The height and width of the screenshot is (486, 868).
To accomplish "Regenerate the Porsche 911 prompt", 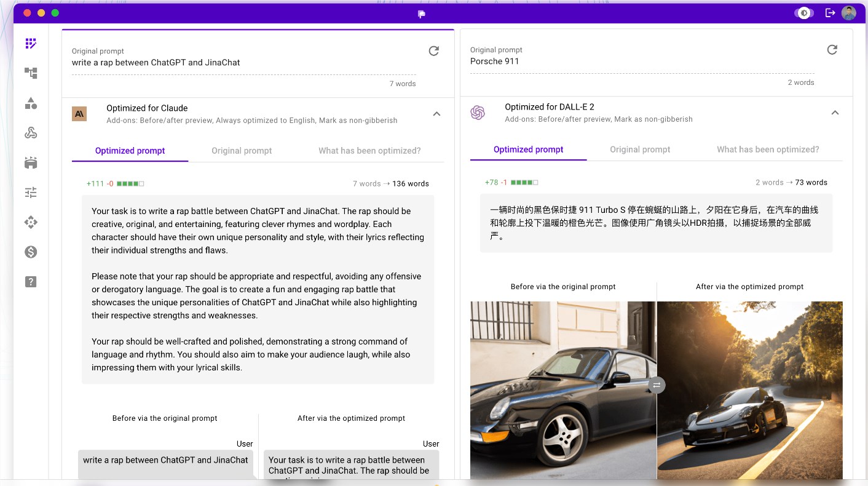I will point(832,50).
